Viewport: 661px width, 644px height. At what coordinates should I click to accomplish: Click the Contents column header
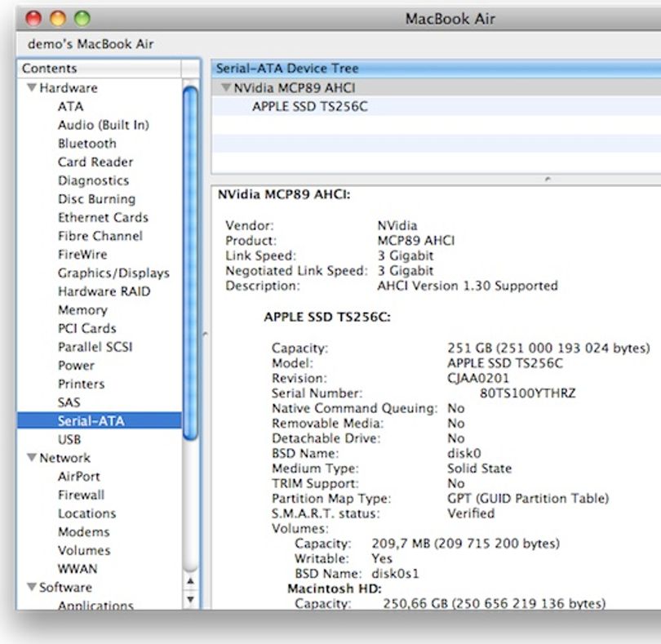[100, 69]
